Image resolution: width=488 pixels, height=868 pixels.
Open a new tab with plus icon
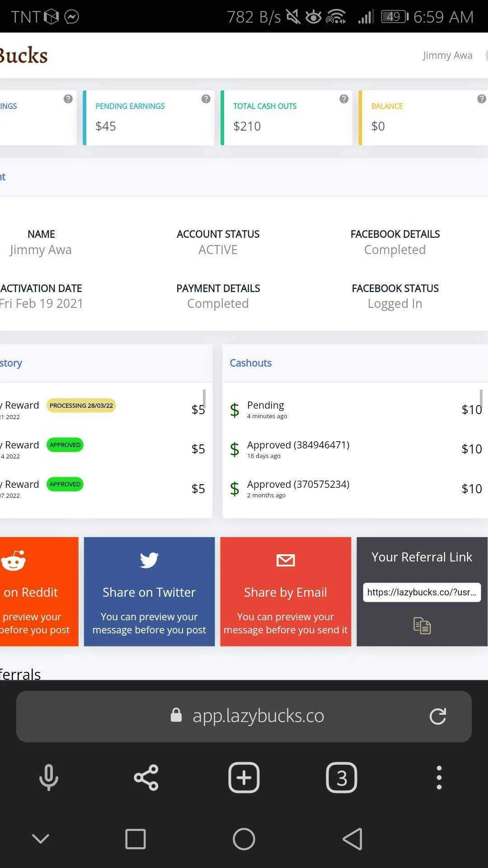(244, 778)
